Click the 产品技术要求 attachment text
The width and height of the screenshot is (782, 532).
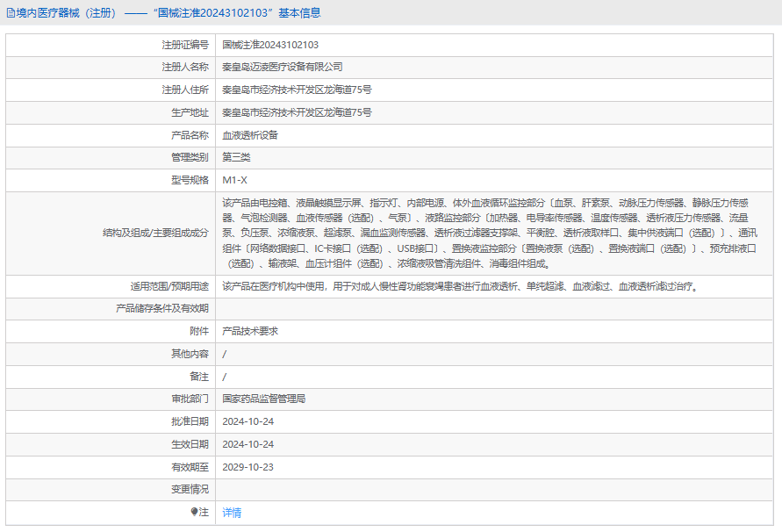pos(250,331)
